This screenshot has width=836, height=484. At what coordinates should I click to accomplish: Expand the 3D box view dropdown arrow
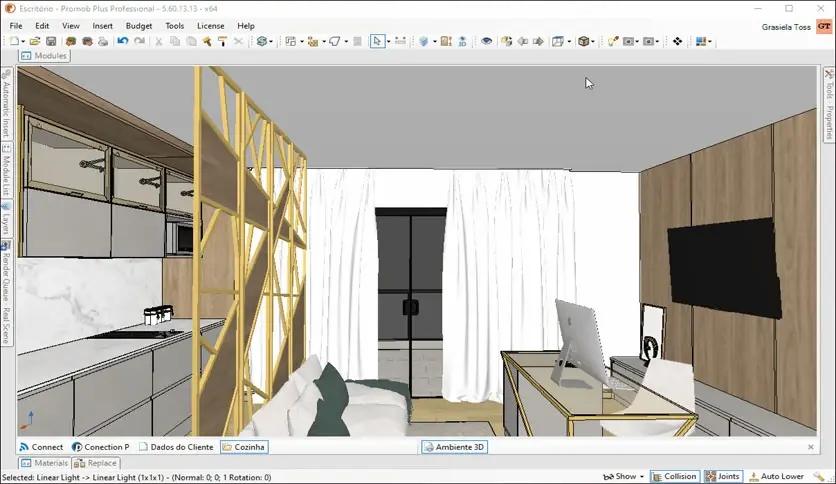coord(594,42)
